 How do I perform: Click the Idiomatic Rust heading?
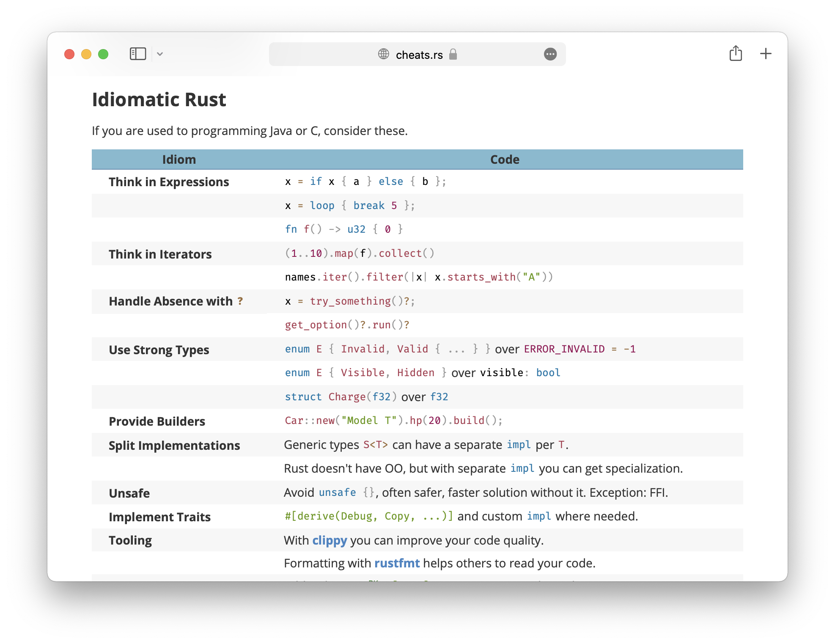(159, 99)
